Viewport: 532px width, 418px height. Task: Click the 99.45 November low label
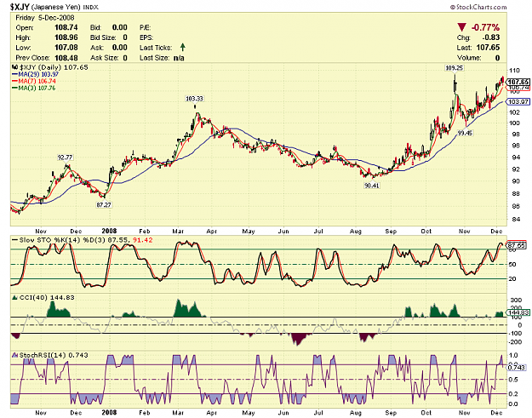click(x=465, y=134)
